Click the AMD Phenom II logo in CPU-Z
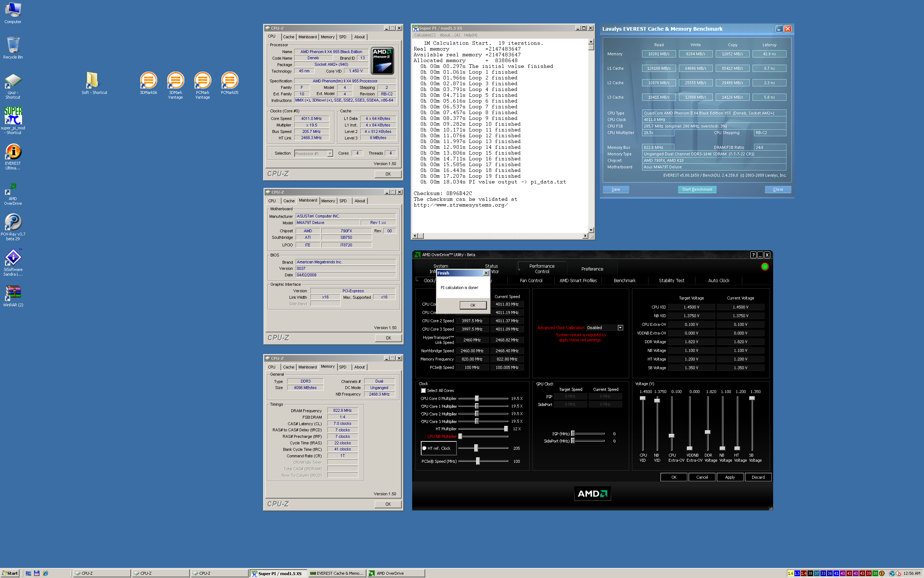924x578 pixels. pyautogui.click(x=383, y=61)
